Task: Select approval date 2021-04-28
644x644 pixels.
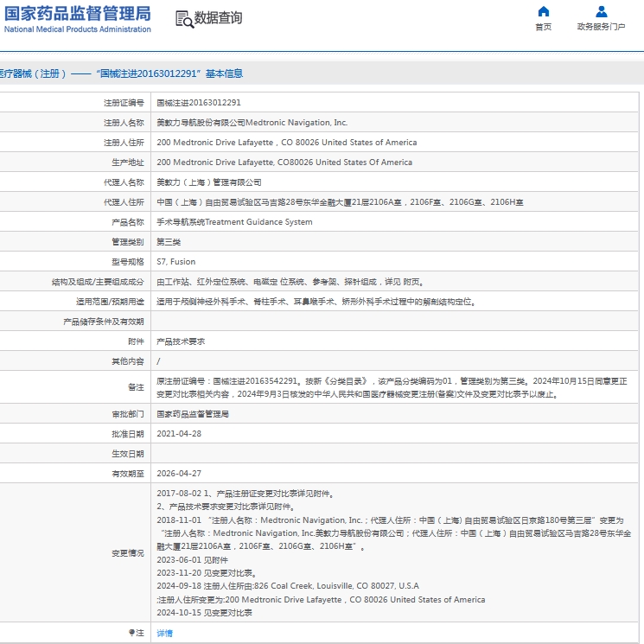Action: pos(179,434)
